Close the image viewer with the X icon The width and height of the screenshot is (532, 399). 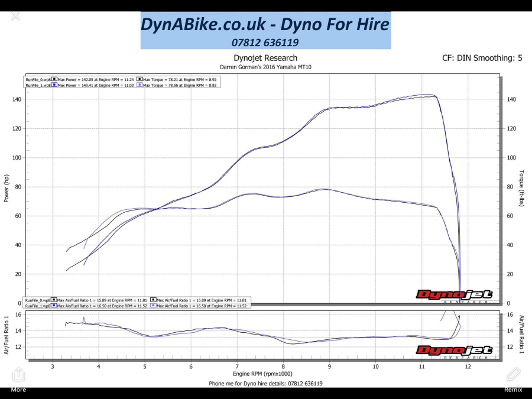[x=15, y=15]
